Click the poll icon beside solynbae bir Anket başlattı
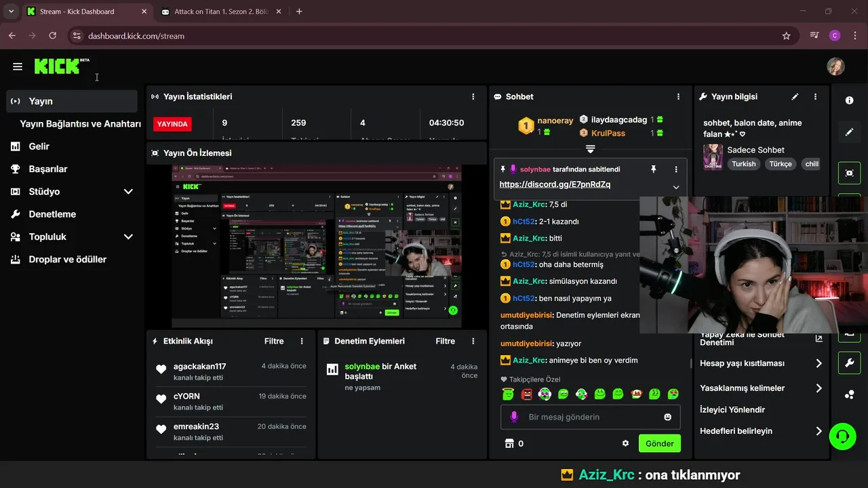Viewport: 868px width, 488px height. (x=332, y=369)
